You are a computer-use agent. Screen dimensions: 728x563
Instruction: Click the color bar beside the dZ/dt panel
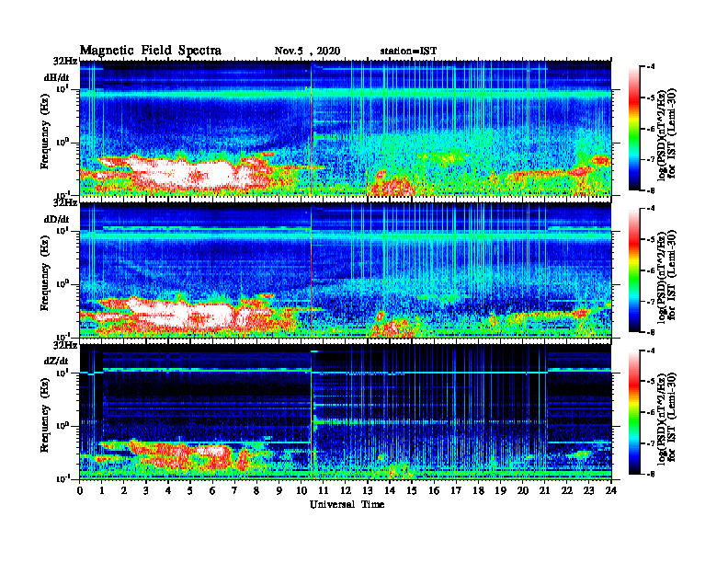click(634, 412)
